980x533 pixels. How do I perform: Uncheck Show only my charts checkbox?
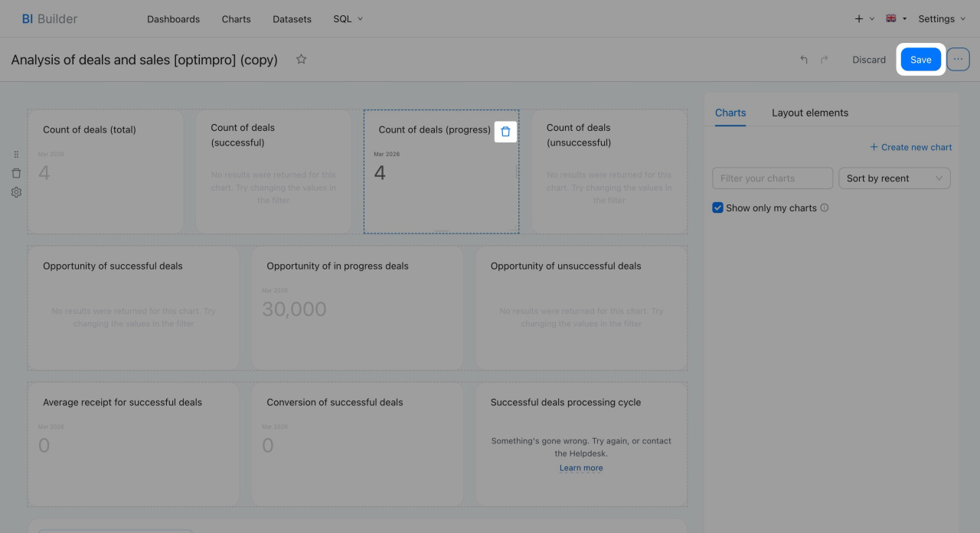(x=717, y=208)
